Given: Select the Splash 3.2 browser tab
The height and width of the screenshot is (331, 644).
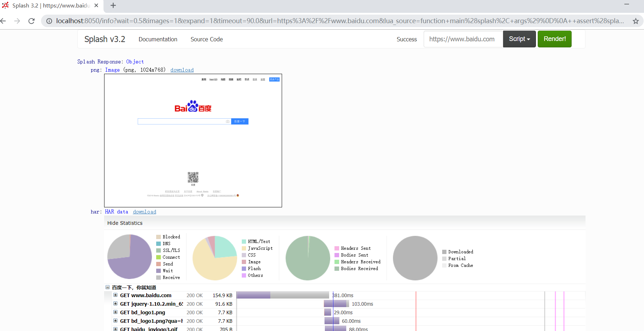Looking at the screenshot, I should click(51, 6).
